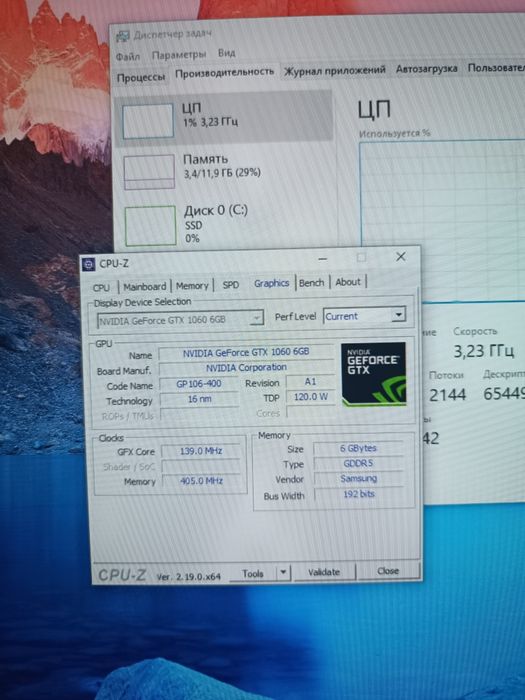The width and height of the screenshot is (525, 700).
Task: Click the Память mini graph thumbnail
Action: pos(149,172)
